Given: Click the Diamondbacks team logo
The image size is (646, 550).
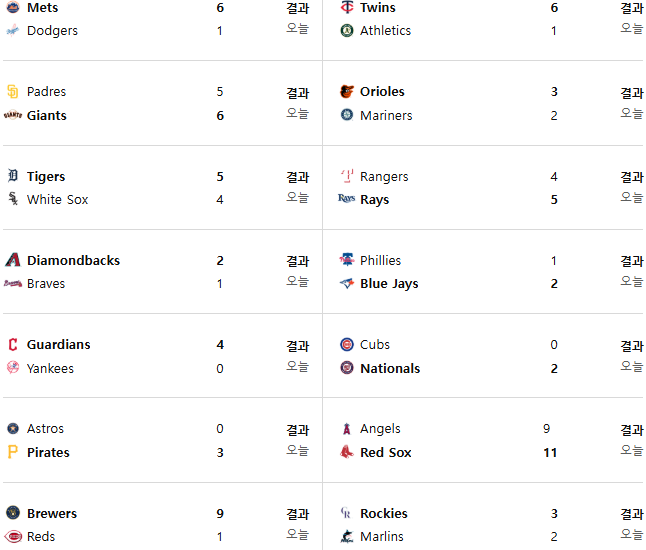Looking at the screenshot, I should 13,260.
